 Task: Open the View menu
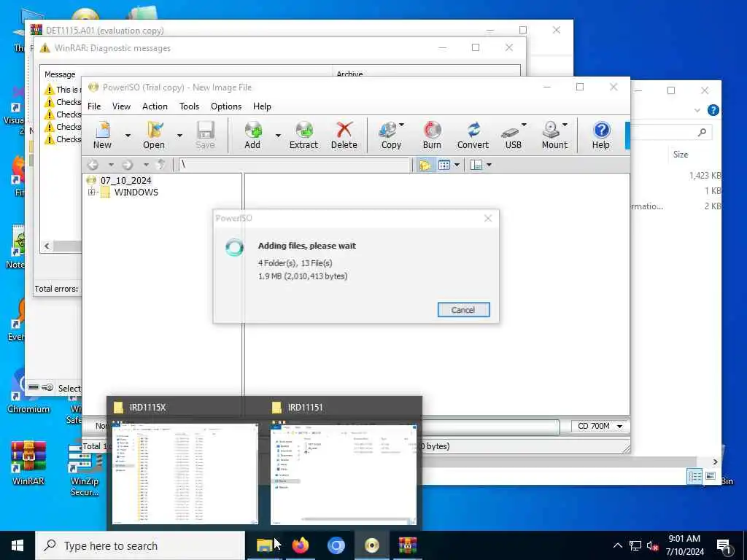[x=122, y=106]
